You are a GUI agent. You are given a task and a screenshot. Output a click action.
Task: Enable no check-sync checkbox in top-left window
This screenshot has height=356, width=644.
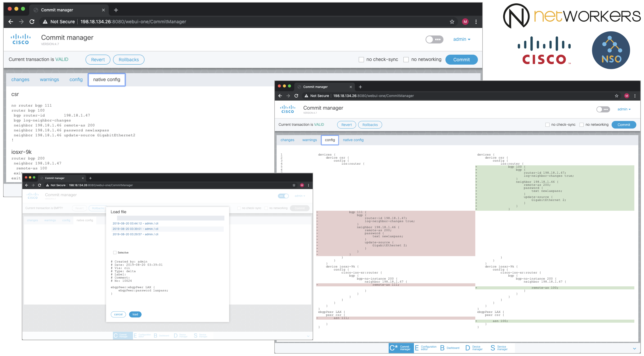(x=361, y=60)
